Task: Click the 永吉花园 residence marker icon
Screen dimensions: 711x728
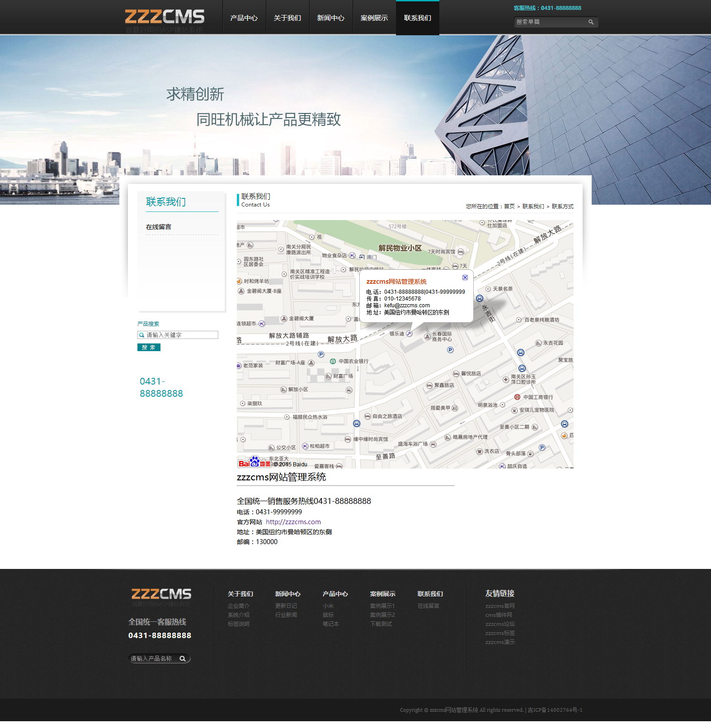Action: pyautogui.click(x=538, y=343)
